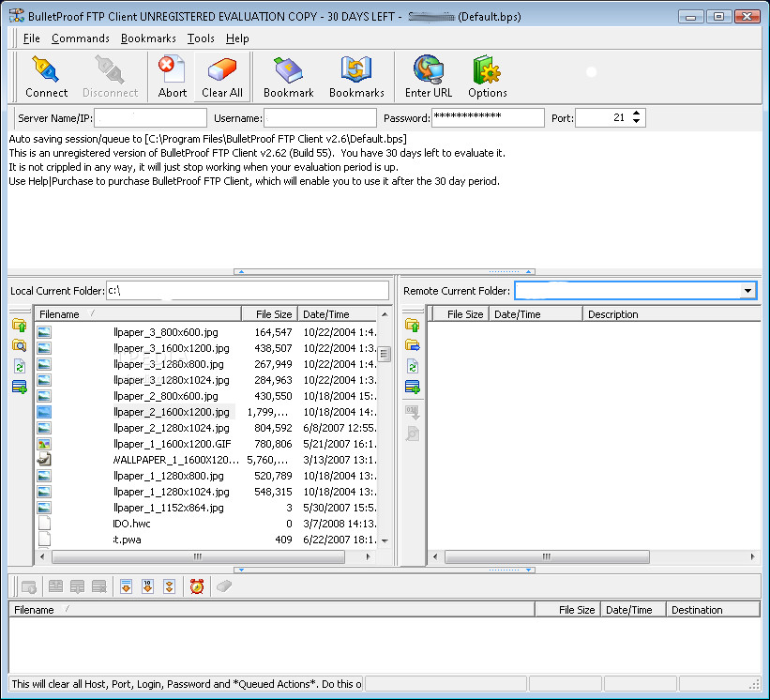
Task: Click remote list horizontal scrollbar thumb
Action: [547, 556]
